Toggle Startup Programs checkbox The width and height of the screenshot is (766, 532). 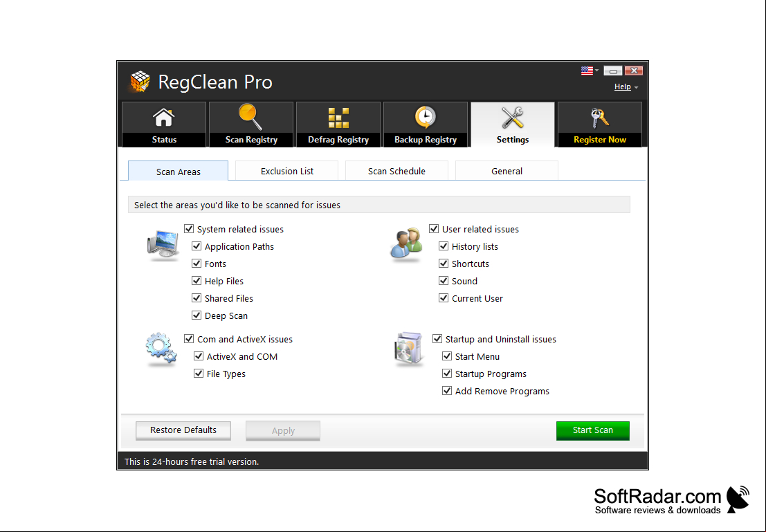[x=447, y=374]
